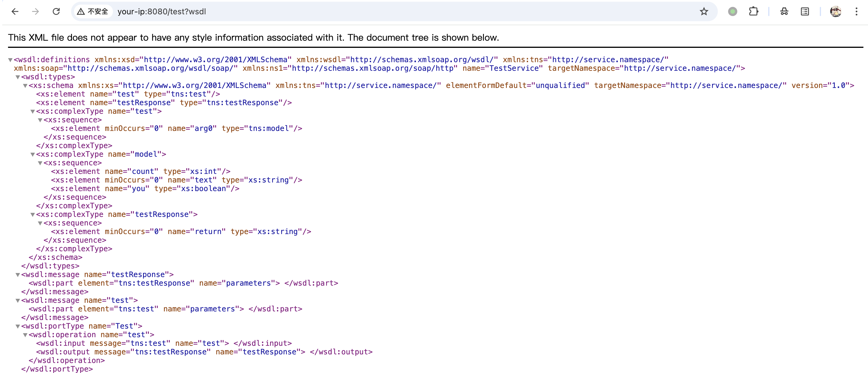The image size is (868, 373).
Task: Collapse the xs:schema node
Action: (25, 86)
